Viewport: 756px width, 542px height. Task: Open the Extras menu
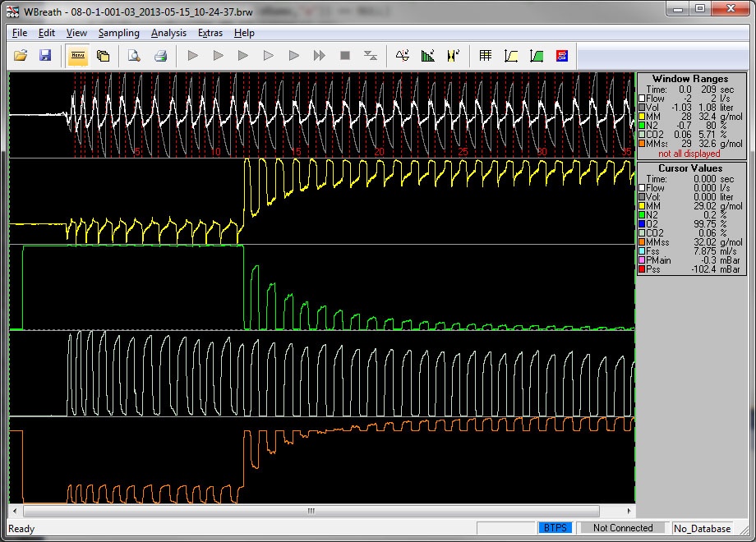click(x=210, y=33)
